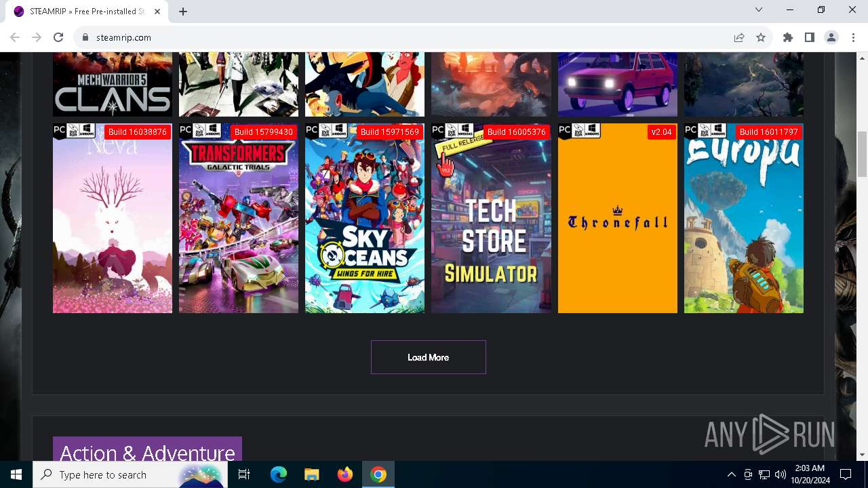The height and width of the screenshot is (488, 868).
Task: Open the notification center icon
Action: pos(846,474)
